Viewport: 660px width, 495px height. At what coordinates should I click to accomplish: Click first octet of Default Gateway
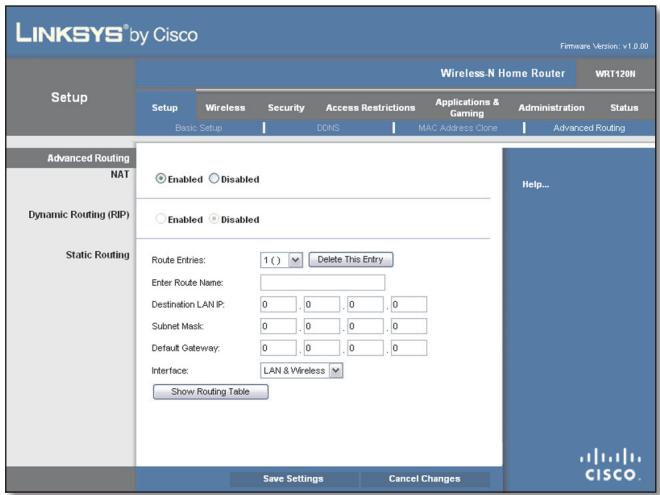278,348
